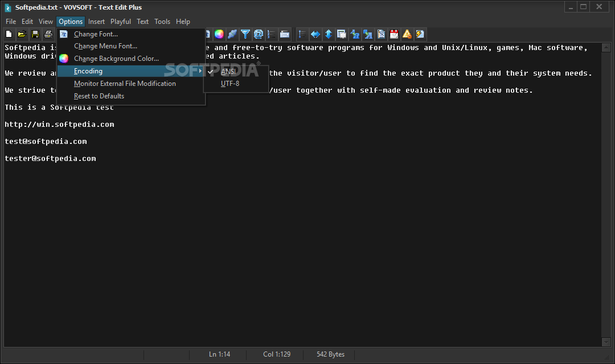Image resolution: width=615 pixels, height=364 pixels.
Task: Click the color wheel beside Change Background Color
Action: tap(64, 59)
